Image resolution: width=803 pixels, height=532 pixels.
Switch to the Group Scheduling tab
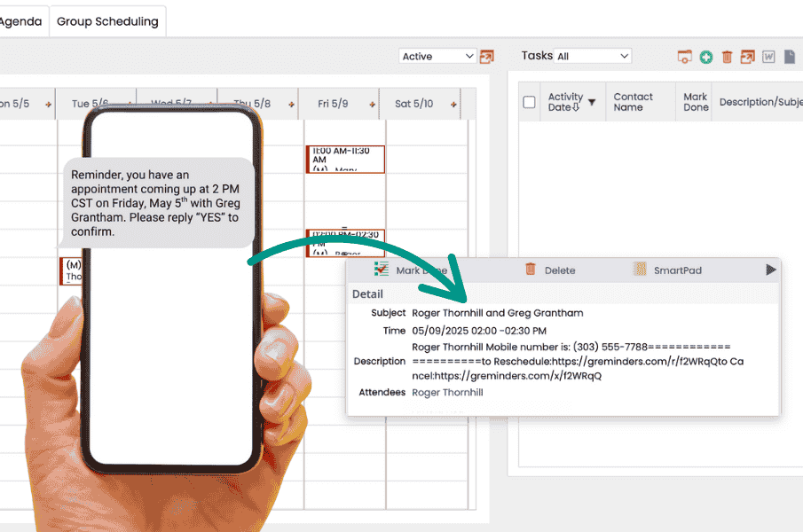point(107,21)
